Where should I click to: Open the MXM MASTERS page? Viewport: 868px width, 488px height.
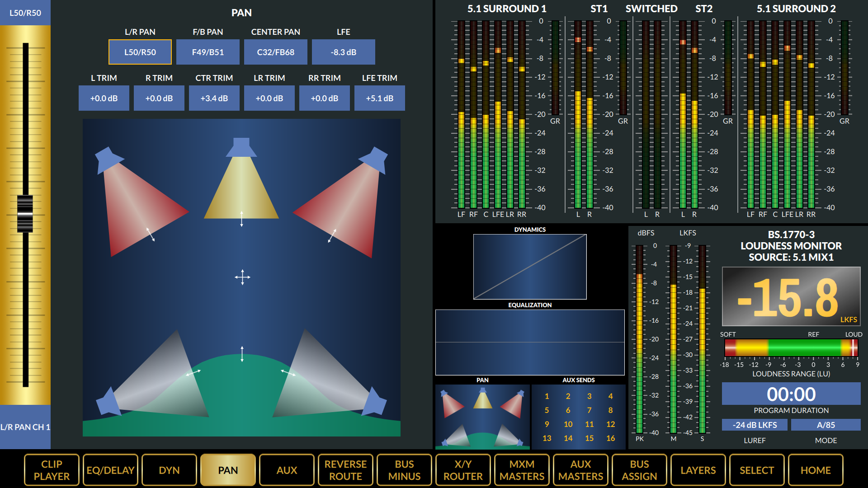pyautogui.click(x=522, y=470)
